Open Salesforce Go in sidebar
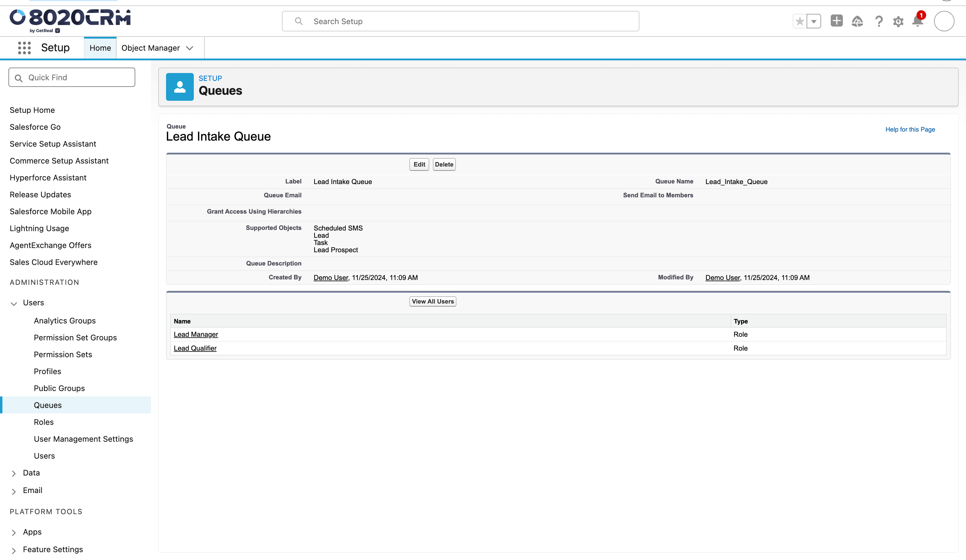The height and width of the screenshot is (560, 966). point(35,127)
